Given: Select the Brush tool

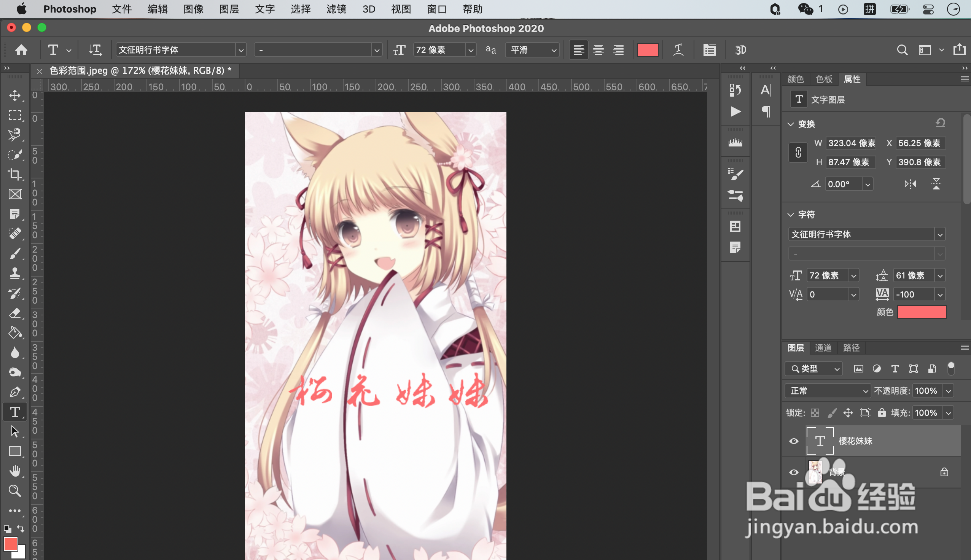Looking at the screenshot, I should 15,254.
